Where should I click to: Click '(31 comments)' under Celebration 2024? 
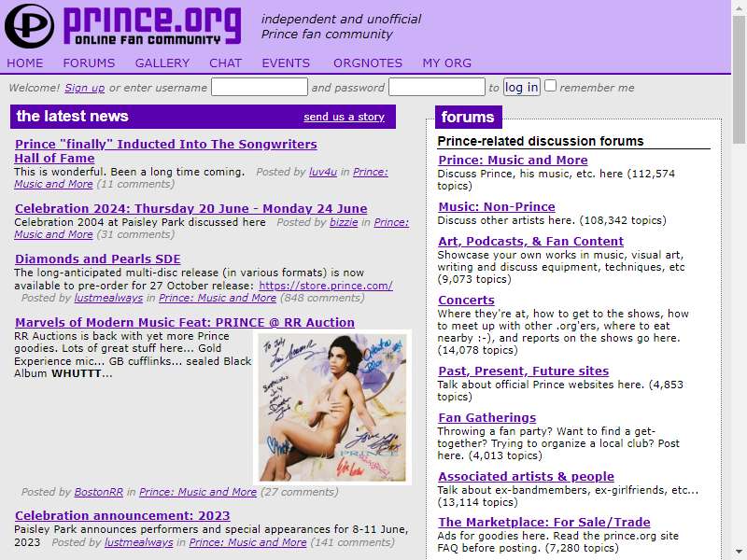coord(135,235)
